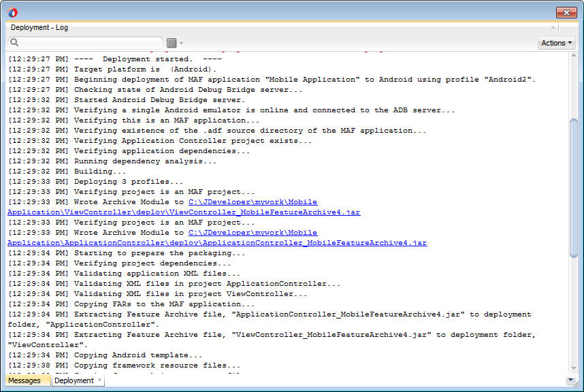Image resolution: width=584 pixels, height=392 pixels.
Task: Select the "Deploying 3 profiles..." line
Action: click(x=96, y=181)
